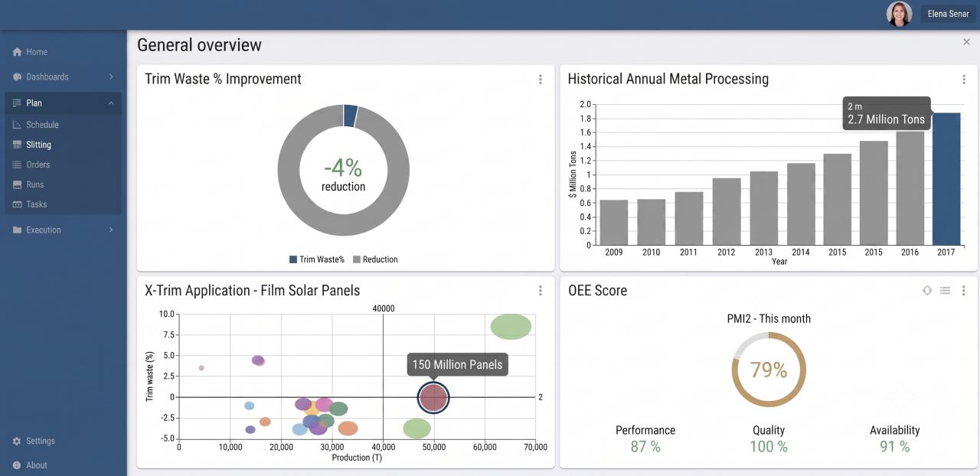
Task: Refresh the OEE Score card
Action: click(x=927, y=291)
